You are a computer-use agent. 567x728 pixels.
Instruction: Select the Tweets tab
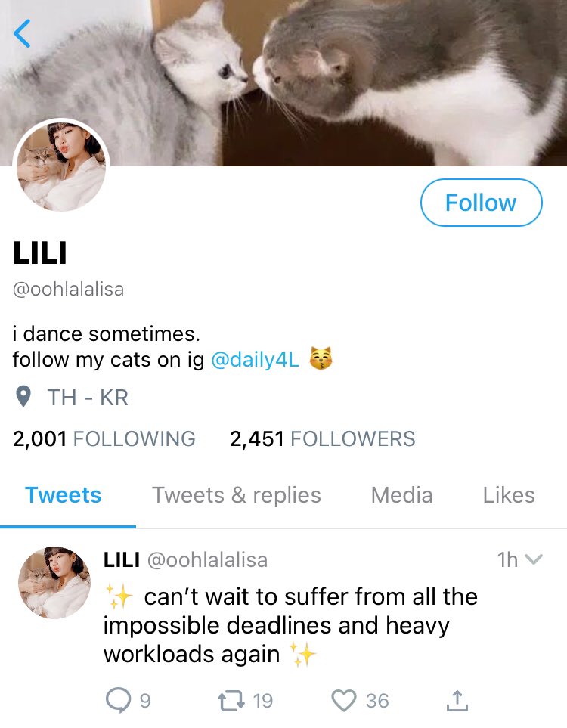pos(64,495)
